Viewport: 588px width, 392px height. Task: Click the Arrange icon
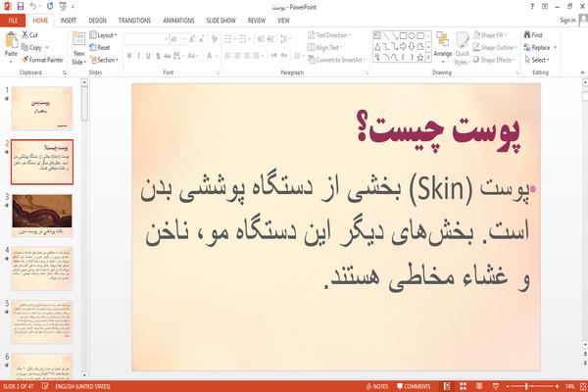(443, 47)
